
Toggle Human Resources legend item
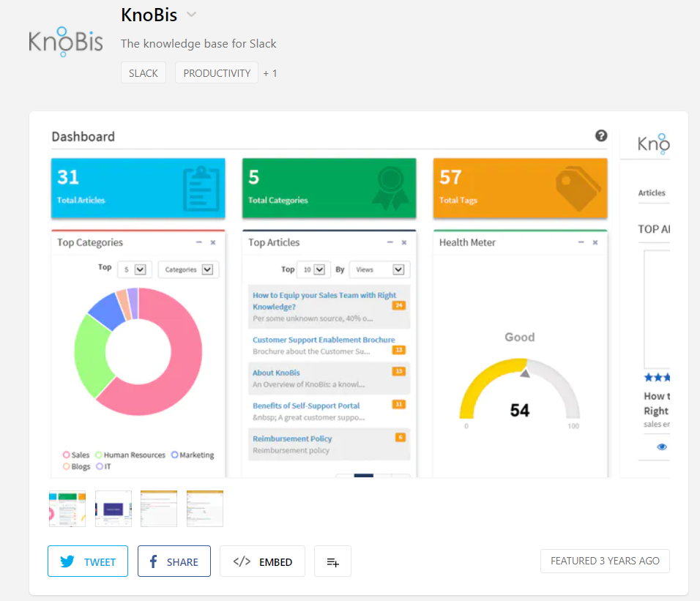pyautogui.click(x=130, y=455)
